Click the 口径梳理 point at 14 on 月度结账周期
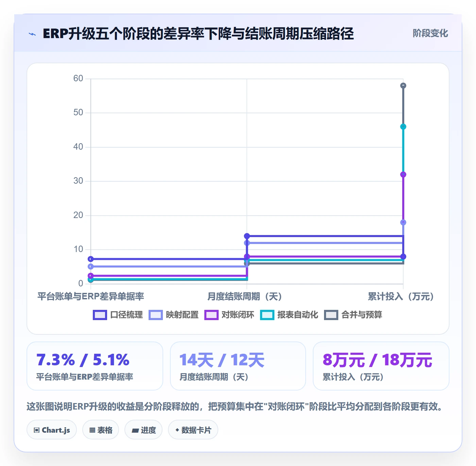 [x=247, y=236]
